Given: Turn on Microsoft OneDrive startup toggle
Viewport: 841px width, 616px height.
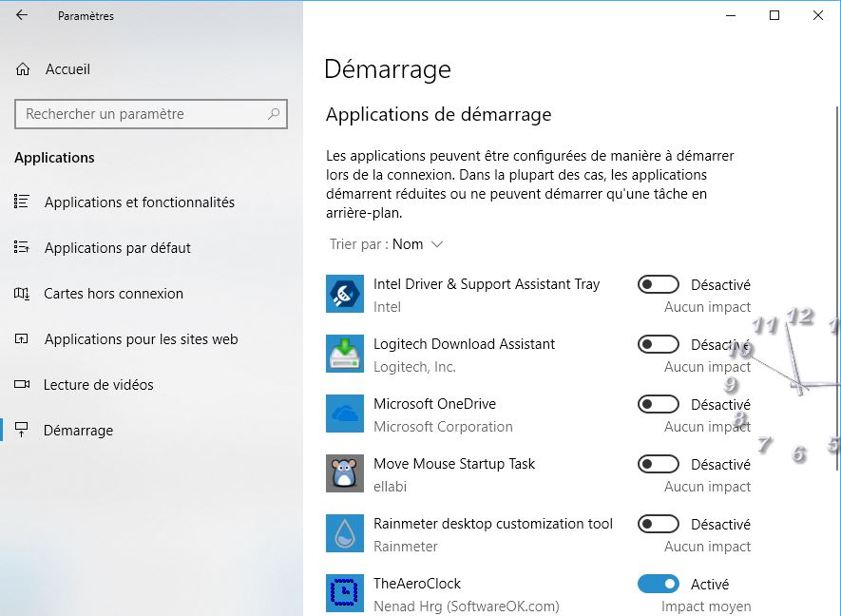Looking at the screenshot, I should (659, 404).
